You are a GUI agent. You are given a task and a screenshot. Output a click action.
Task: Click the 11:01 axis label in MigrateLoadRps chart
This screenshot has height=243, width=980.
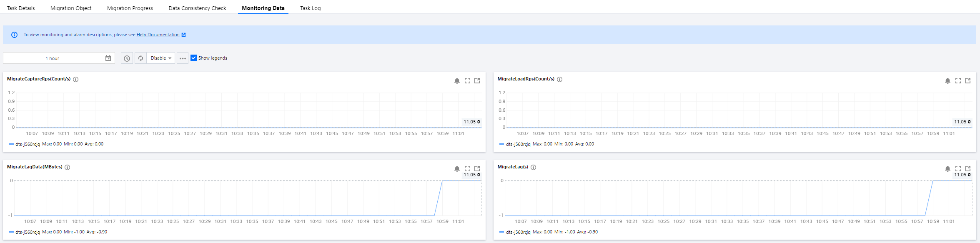point(949,133)
